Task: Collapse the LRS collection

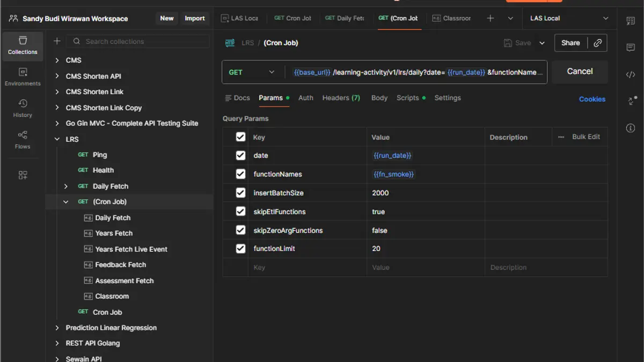Action: point(57,139)
